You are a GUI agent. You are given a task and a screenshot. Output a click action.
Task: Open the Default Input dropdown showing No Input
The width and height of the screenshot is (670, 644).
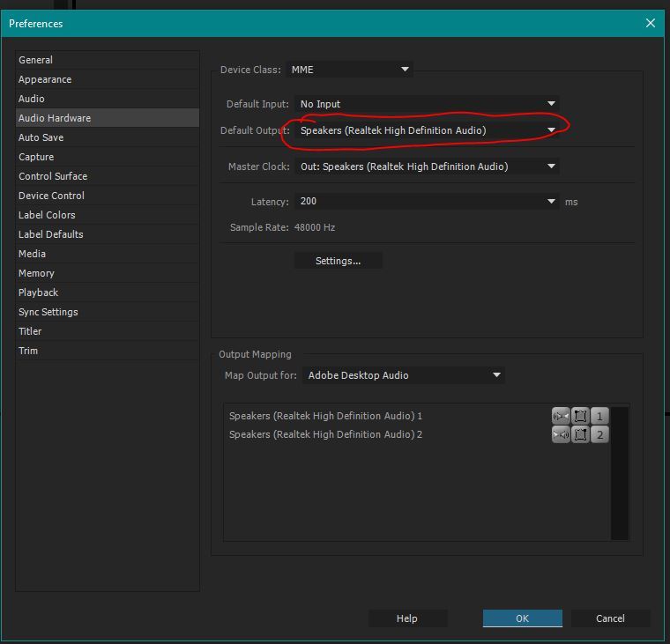427,104
